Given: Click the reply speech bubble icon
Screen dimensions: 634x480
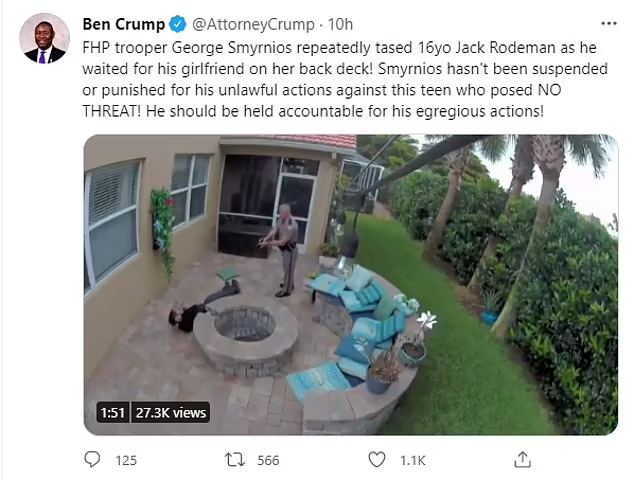Looking at the screenshot, I should coord(92,459).
